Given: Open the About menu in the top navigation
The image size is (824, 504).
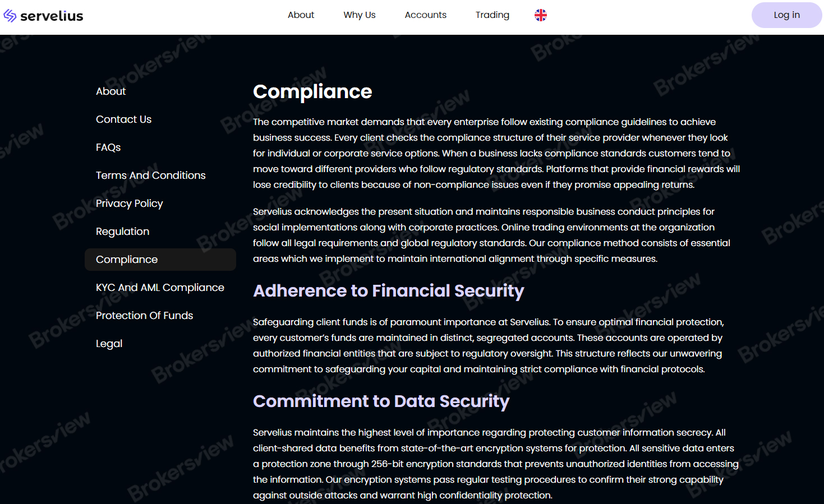Looking at the screenshot, I should click(x=301, y=15).
